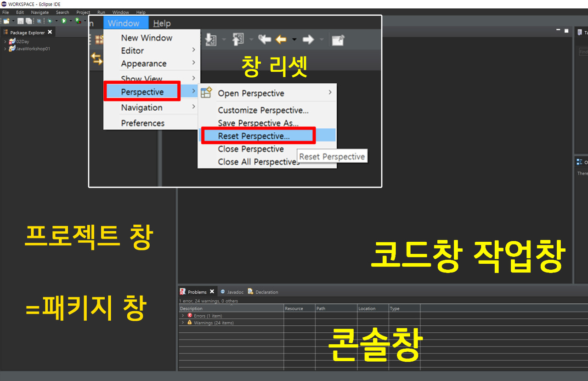Click the Help menu in inset image
Screen dimensions: 588x381
click(162, 23)
